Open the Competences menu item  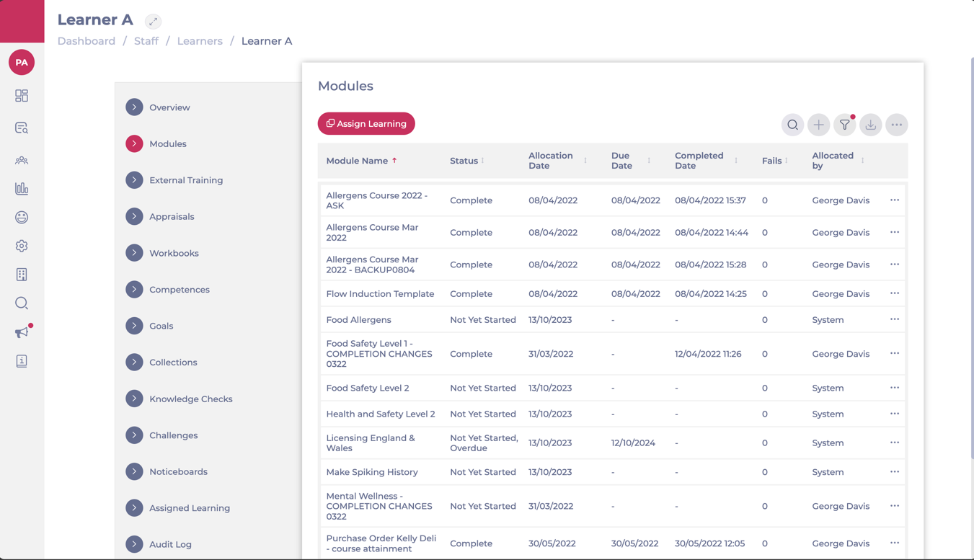180,290
